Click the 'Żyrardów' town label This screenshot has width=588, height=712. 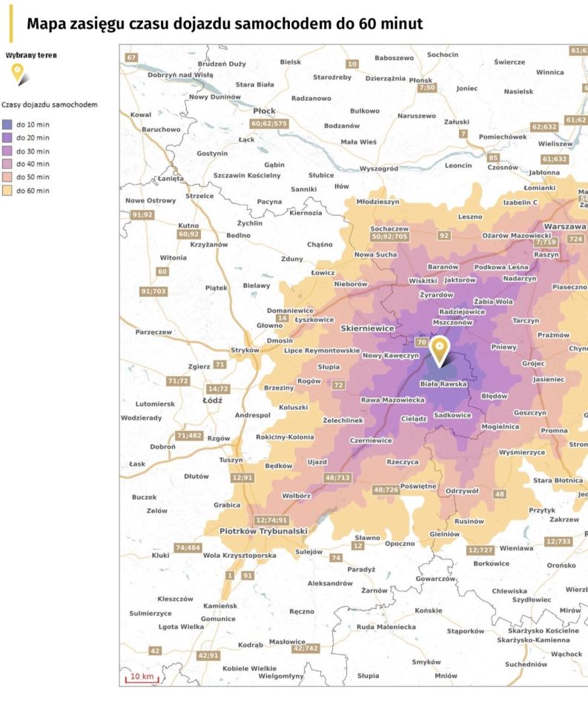(x=436, y=294)
